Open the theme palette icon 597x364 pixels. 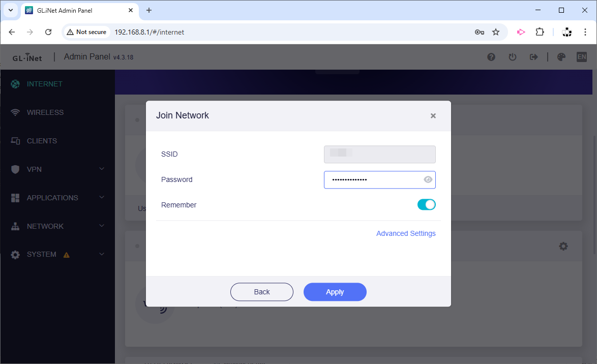tap(561, 57)
